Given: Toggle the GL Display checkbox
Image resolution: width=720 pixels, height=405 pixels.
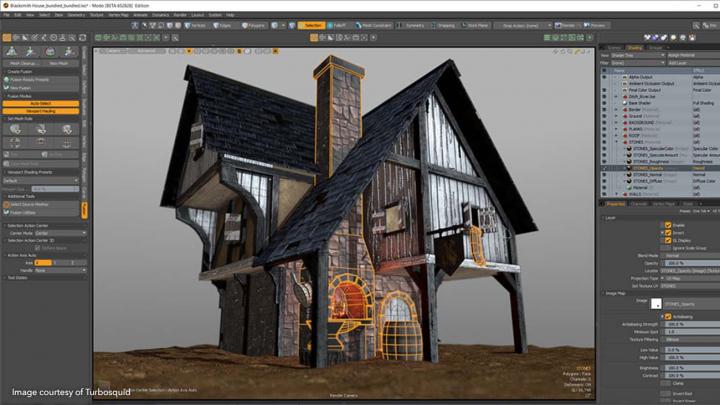Looking at the screenshot, I should coord(668,240).
